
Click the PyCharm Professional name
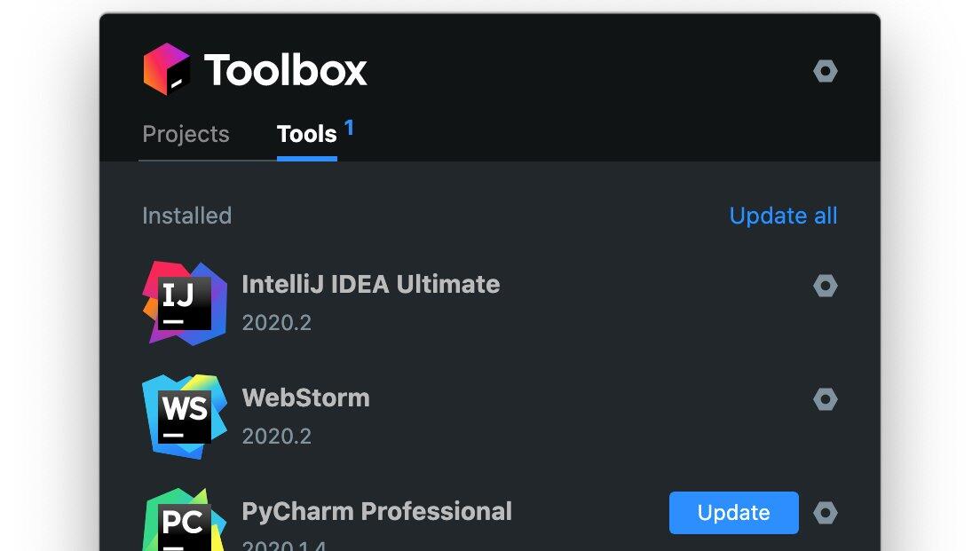point(376,511)
